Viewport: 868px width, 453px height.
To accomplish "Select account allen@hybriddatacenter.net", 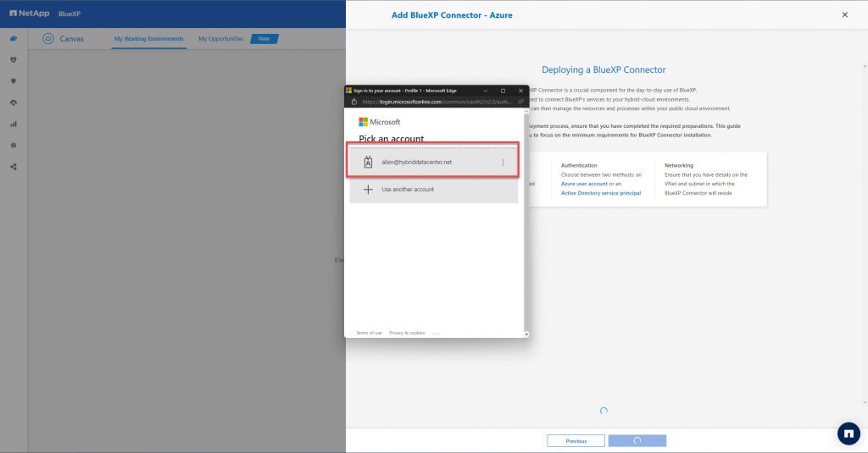I will coord(433,162).
